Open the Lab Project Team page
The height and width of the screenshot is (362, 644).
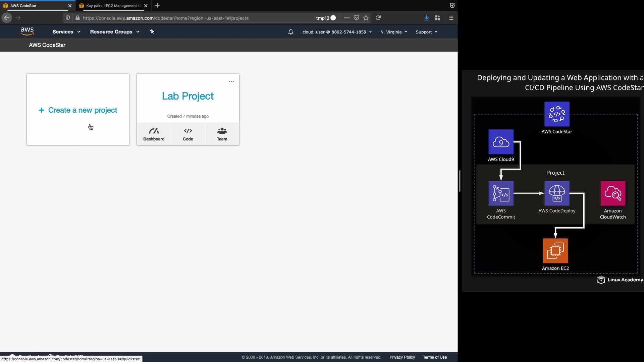pyautogui.click(x=222, y=134)
